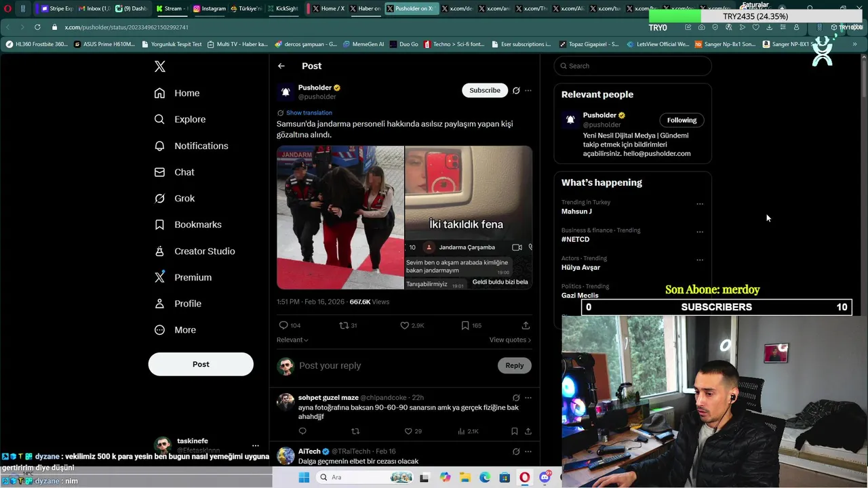Viewport: 868px width, 488px height.
Task: Switch to the Home / X browser tab
Action: pos(328,9)
